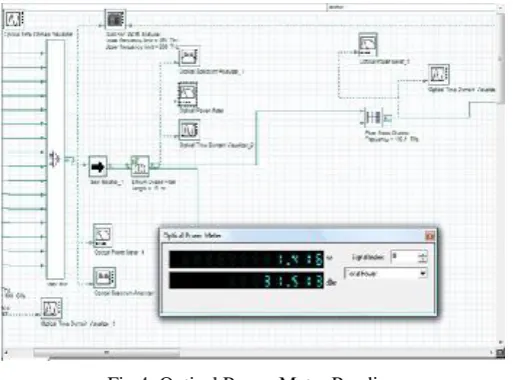Click the Optical Power Meter dialog title bar
This screenshot has height=380, width=513.
click(293, 236)
